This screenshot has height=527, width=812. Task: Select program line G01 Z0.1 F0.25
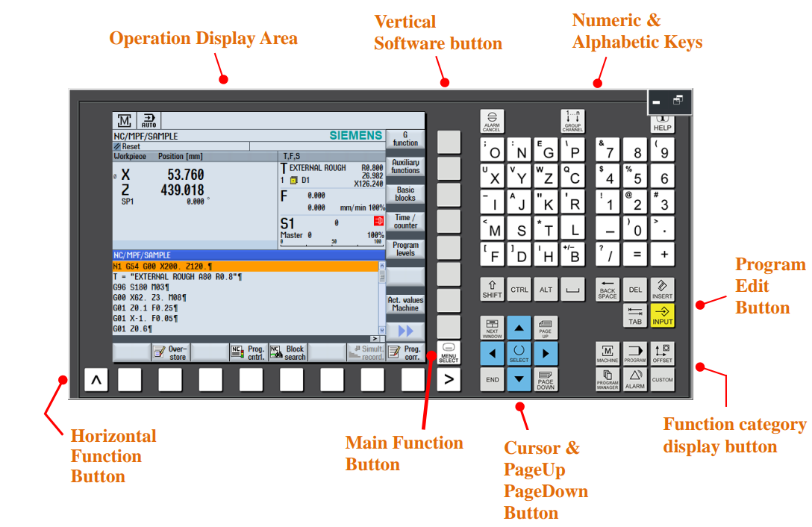[x=246, y=308]
